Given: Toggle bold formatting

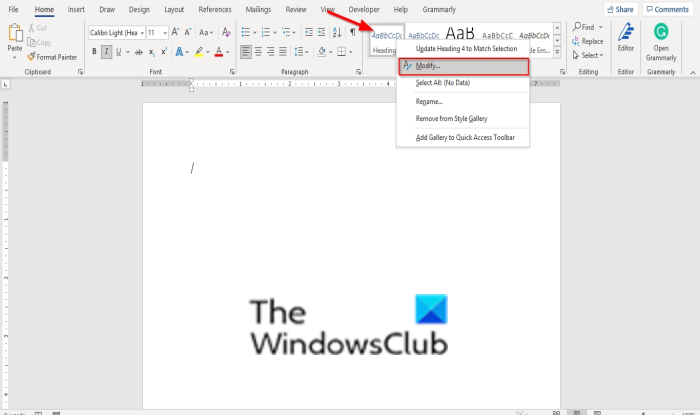Looking at the screenshot, I should click(x=94, y=52).
